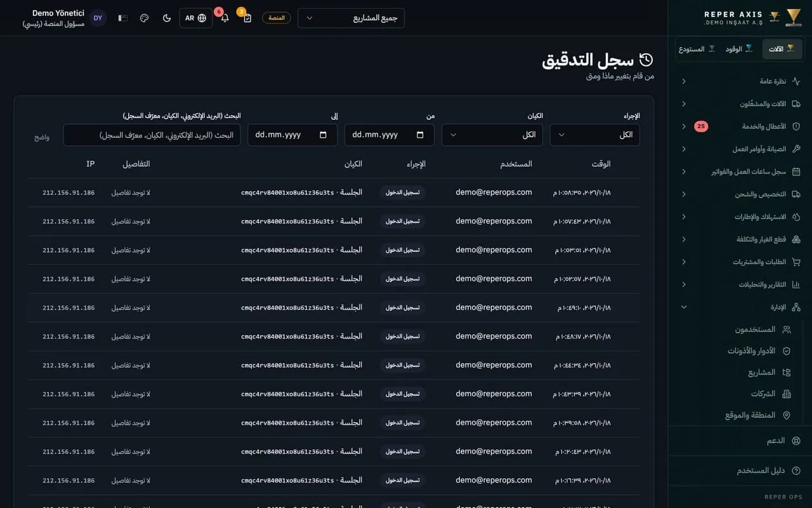Viewport: 812px width, 508px height.
Task: Toggle dark mode moon icon
Action: click(167, 18)
